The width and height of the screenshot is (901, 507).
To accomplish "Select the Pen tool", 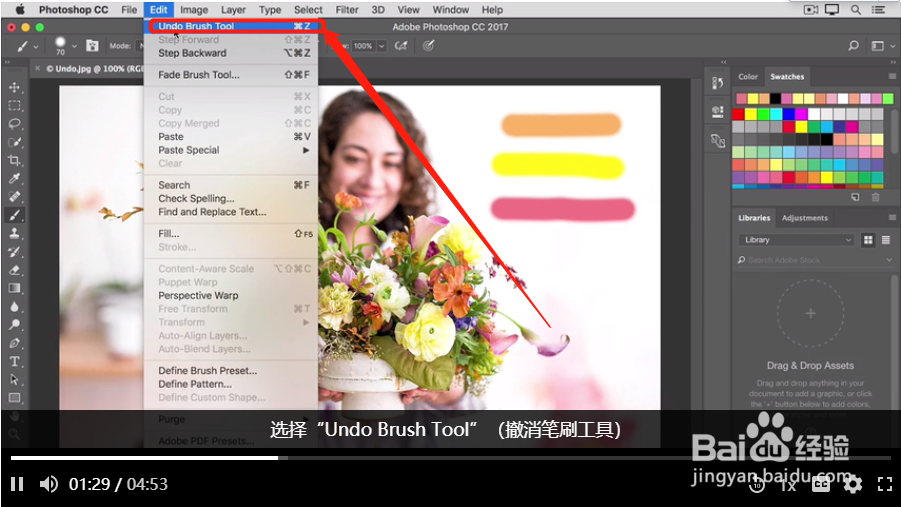I will (x=14, y=343).
